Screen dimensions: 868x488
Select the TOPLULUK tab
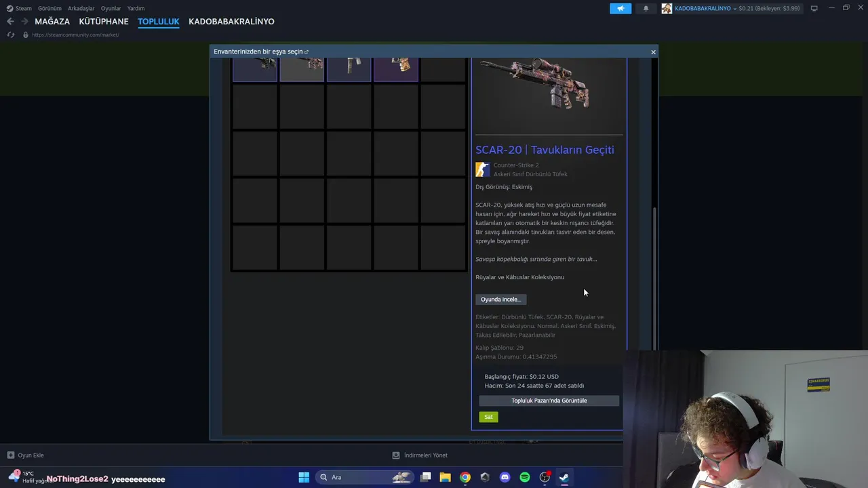(159, 22)
